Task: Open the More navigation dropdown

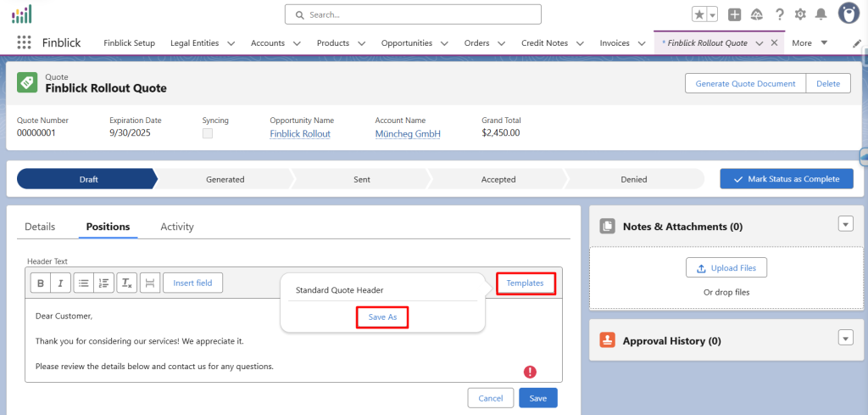Action: point(810,43)
